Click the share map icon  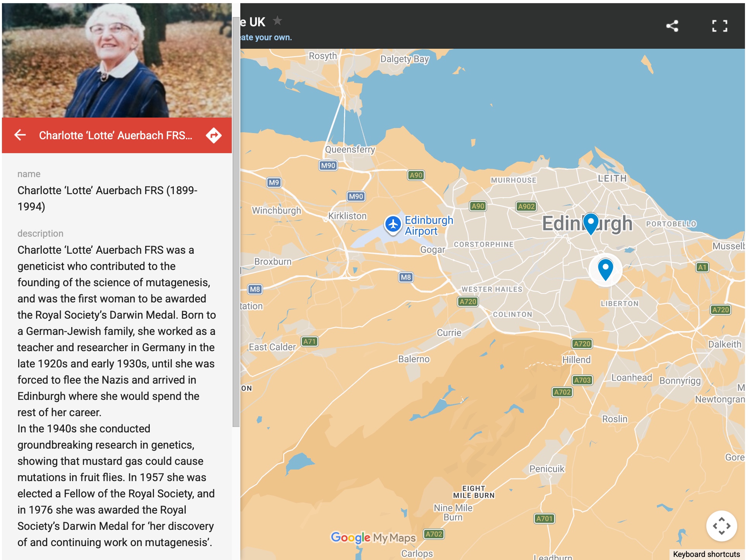[x=672, y=26]
